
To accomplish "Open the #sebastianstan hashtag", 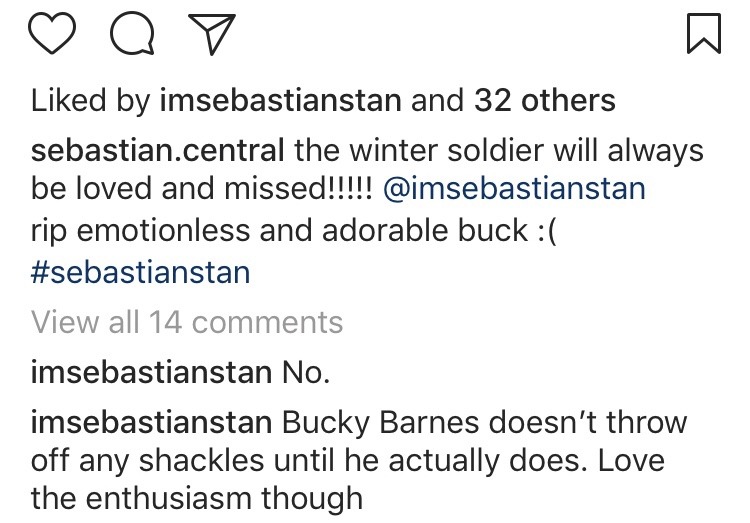I will coord(141,273).
